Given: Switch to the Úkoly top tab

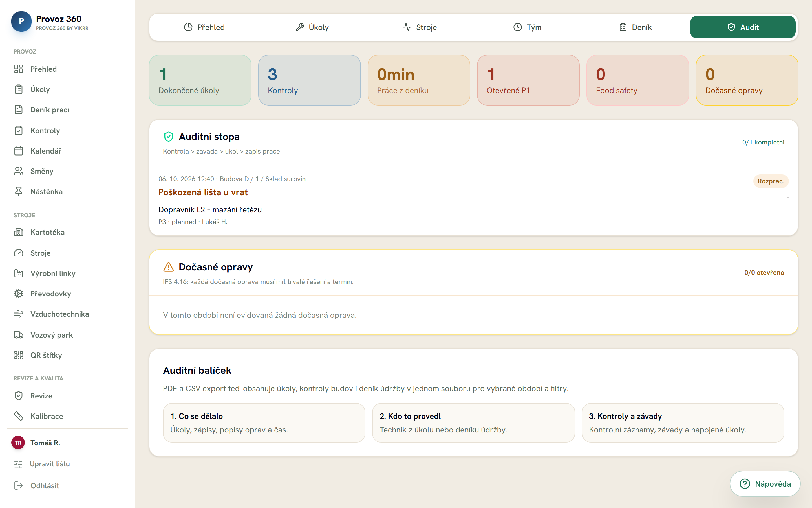Looking at the screenshot, I should pos(312,27).
